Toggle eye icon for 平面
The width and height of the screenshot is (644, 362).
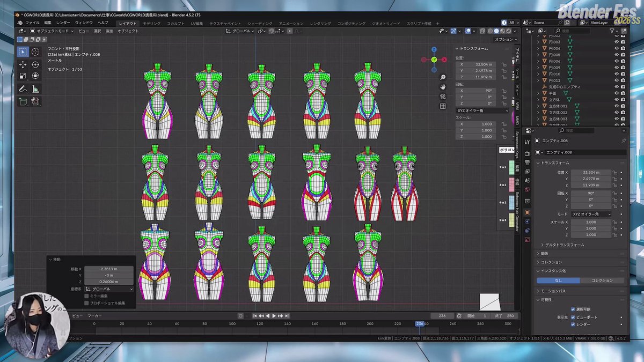tap(617, 93)
